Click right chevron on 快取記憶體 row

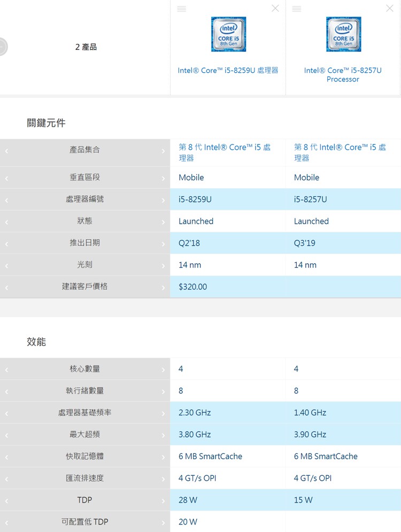(x=164, y=458)
